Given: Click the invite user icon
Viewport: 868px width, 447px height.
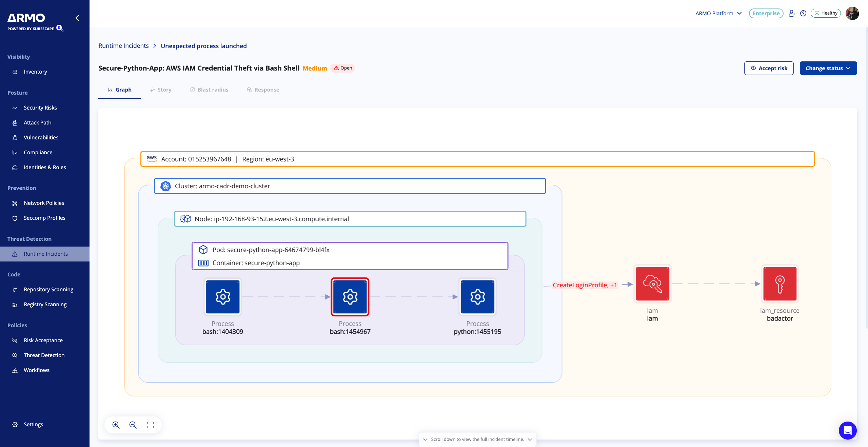Looking at the screenshot, I should [791, 13].
